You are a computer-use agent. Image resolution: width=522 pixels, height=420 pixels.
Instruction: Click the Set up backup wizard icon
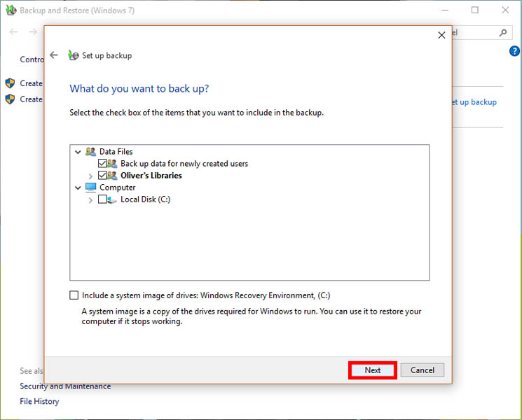(74, 55)
